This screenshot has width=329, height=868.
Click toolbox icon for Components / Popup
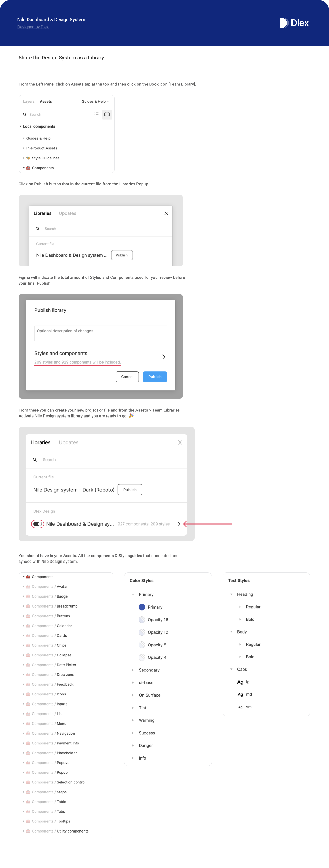pos(28,772)
